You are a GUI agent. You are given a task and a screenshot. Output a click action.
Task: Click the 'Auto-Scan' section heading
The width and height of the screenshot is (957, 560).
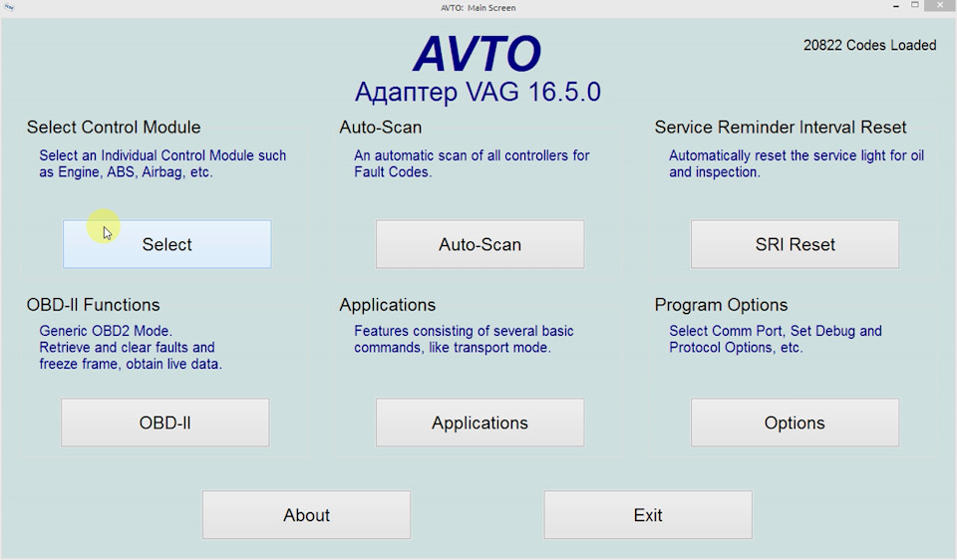[380, 127]
